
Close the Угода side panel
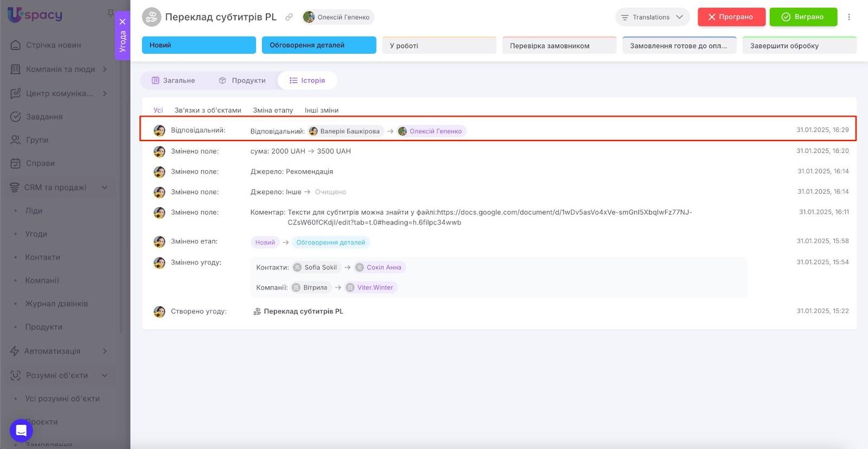pyautogui.click(x=123, y=22)
